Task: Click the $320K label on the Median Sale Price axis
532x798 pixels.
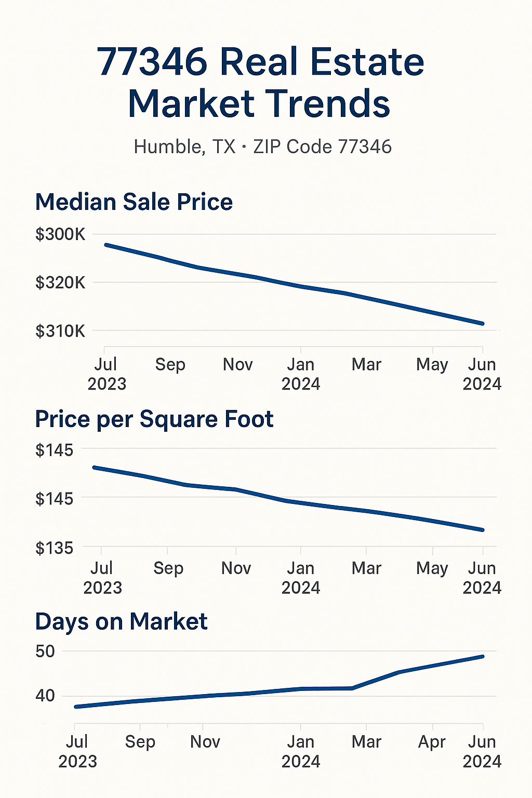Action: pyautogui.click(x=60, y=283)
